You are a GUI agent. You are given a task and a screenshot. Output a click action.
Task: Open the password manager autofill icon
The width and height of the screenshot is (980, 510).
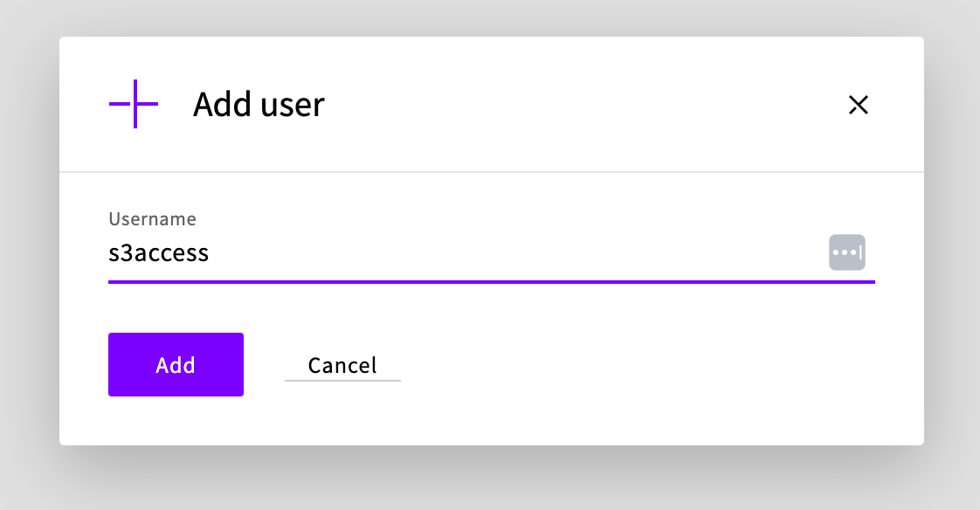pyautogui.click(x=846, y=252)
